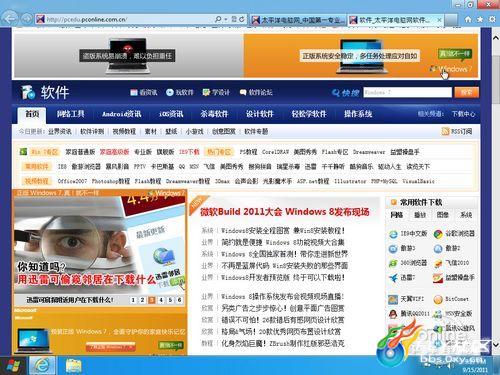
Task: Click the 谷歌浏览器 download icon
Action: (438, 234)
